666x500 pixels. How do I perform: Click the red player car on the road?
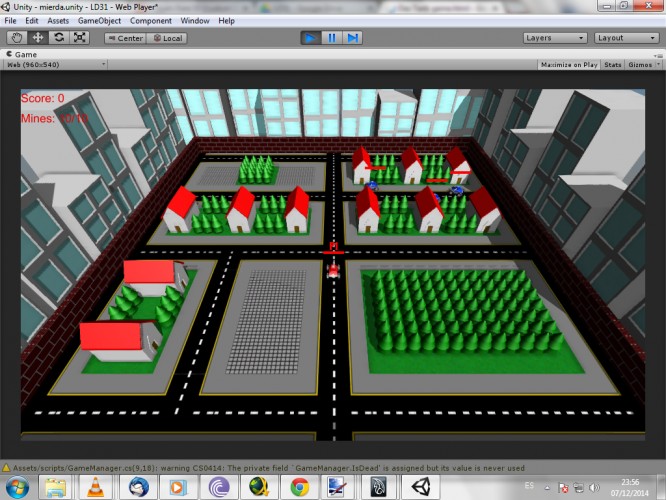click(x=333, y=271)
